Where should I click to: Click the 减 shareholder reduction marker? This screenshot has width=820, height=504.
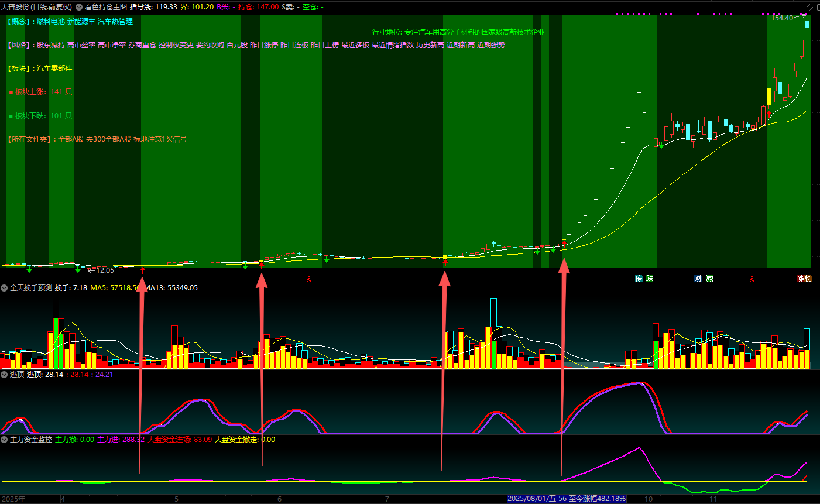[709, 279]
